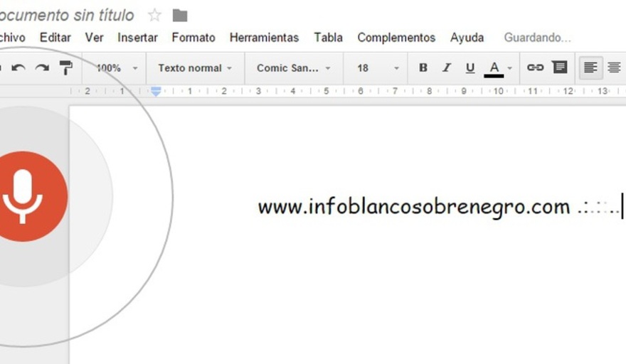626x364 pixels.
Task: Insert a link with the chain icon
Action: [535, 68]
